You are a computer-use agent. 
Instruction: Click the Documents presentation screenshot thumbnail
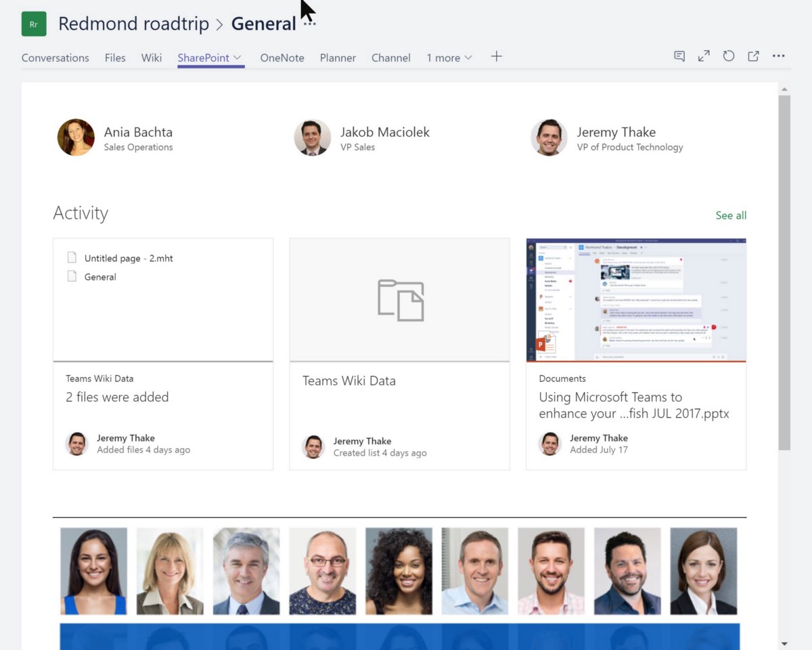[x=636, y=299]
